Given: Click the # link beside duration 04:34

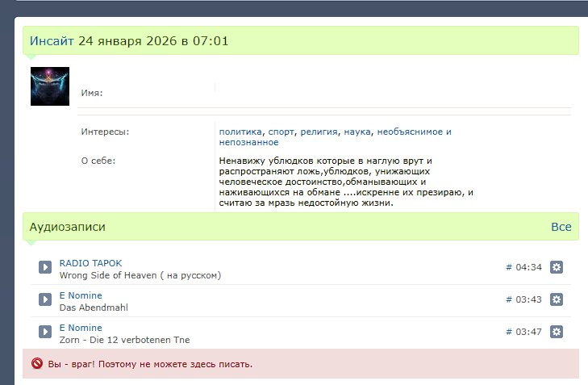Looking at the screenshot, I should pyautogui.click(x=508, y=267).
